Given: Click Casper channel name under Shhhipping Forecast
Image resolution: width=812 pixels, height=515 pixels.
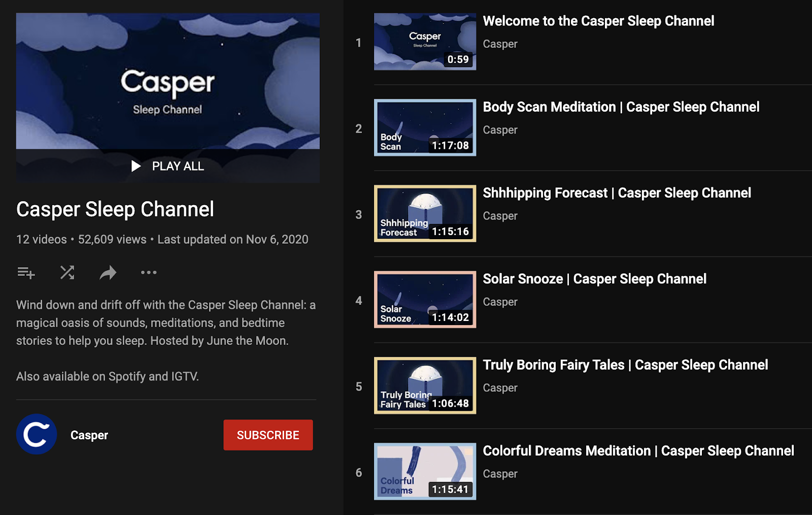Looking at the screenshot, I should 500,216.
